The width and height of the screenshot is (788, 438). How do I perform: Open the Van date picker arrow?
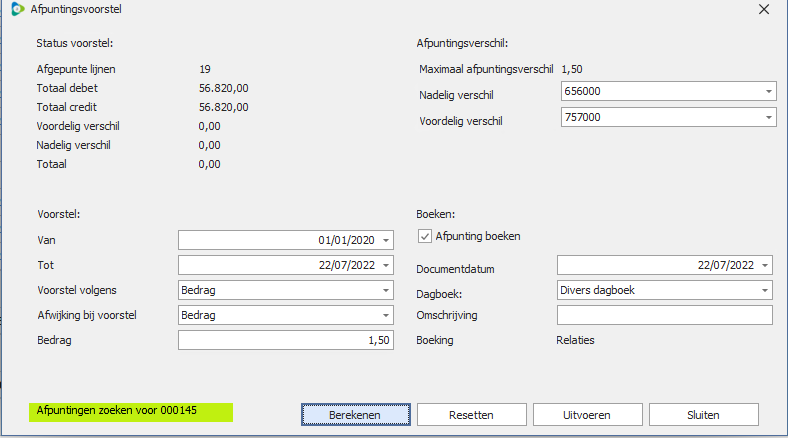coord(385,240)
